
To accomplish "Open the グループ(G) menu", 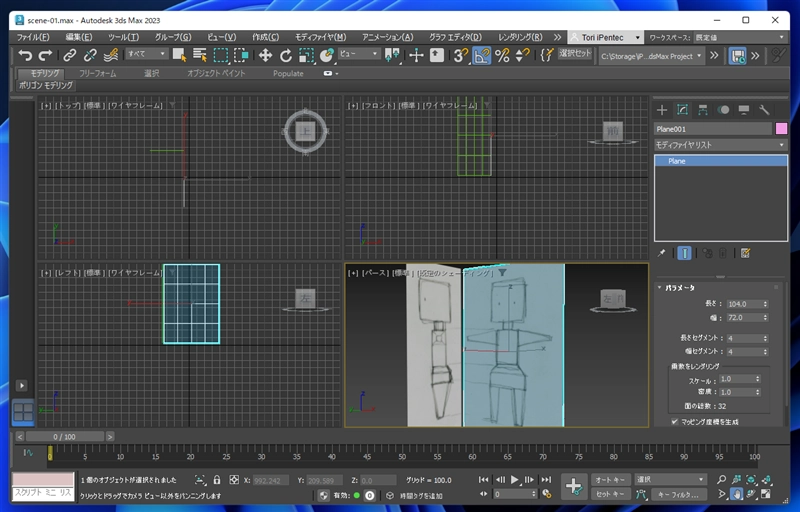I will point(172,37).
